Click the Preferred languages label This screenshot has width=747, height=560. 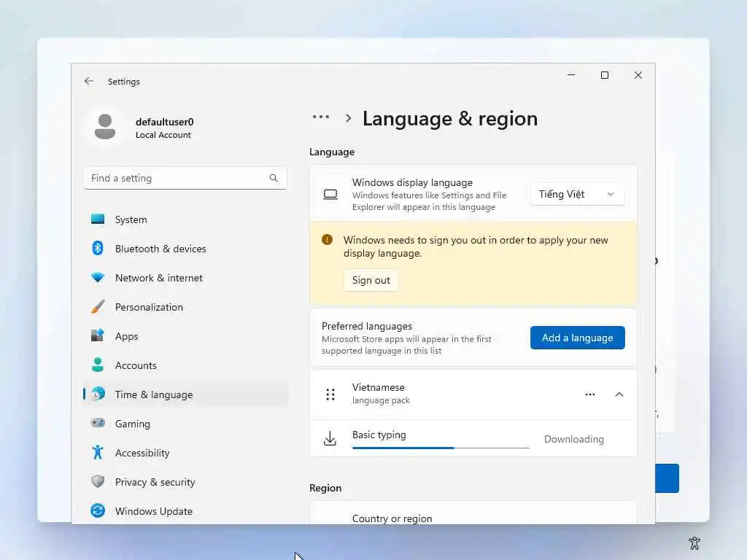367,326
